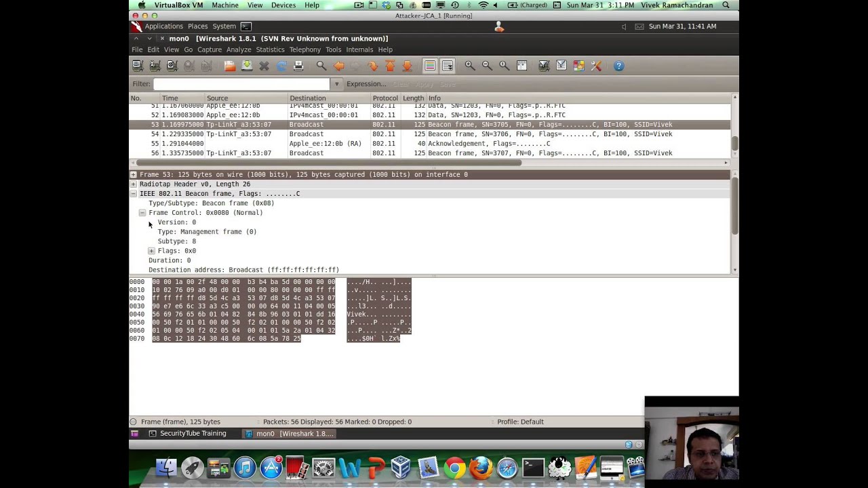This screenshot has width=868, height=488.
Task: Sort by the Protocol column header
Action: point(385,98)
